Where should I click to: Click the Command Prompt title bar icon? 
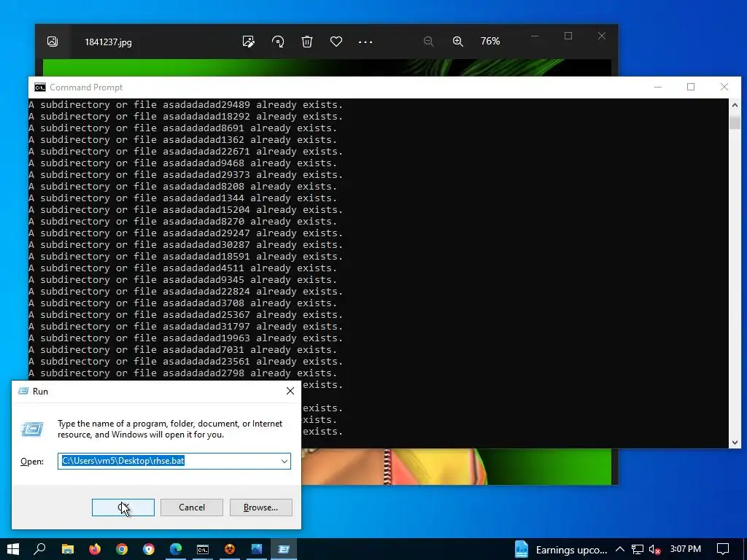point(40,87)
